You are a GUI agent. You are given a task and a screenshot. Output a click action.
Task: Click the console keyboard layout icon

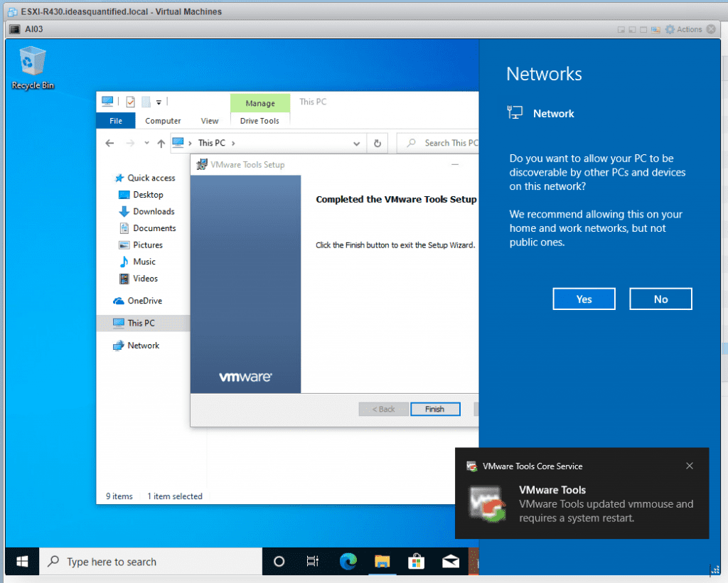click(x=655, y=30)
